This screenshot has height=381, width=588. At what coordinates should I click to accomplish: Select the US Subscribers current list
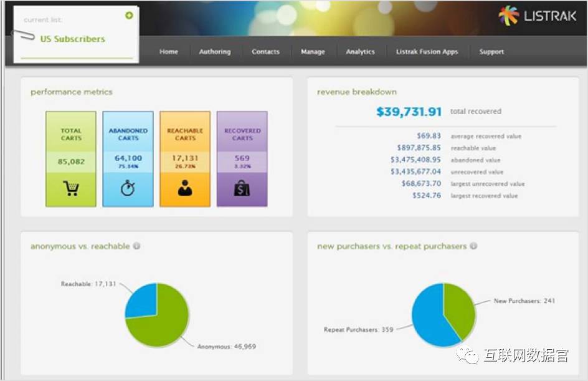(73, 39)
